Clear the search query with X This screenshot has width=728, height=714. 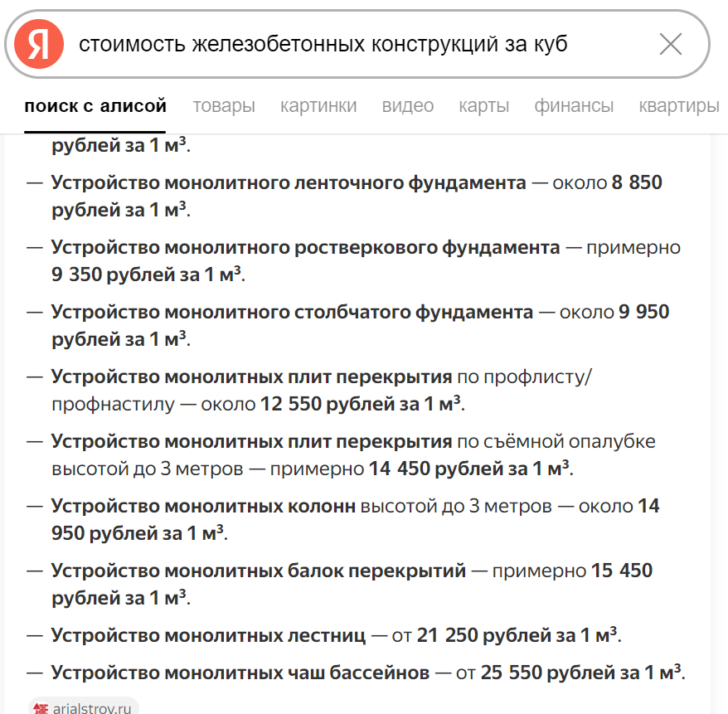click(x=671, y=44)
